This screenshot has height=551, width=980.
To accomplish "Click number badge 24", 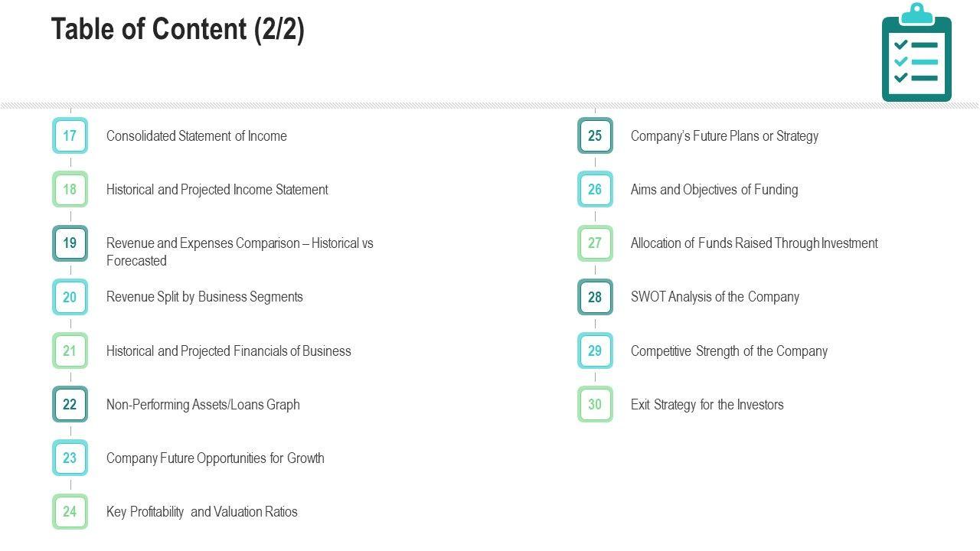I will coord(70,512).
